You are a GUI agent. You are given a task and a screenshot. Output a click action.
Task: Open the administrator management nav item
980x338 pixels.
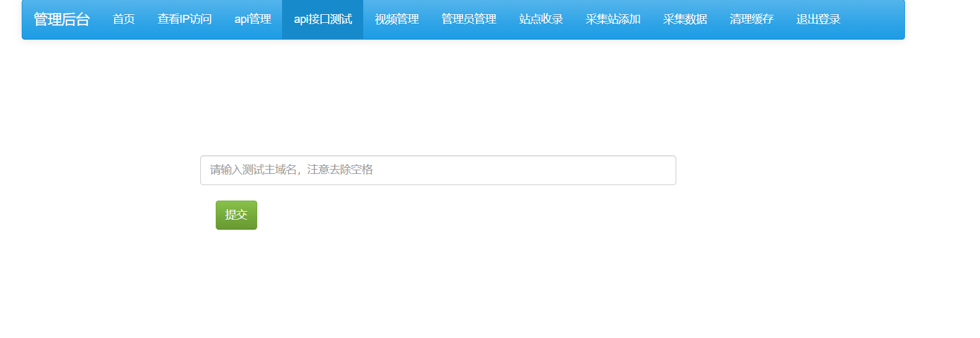pos(469,20)
